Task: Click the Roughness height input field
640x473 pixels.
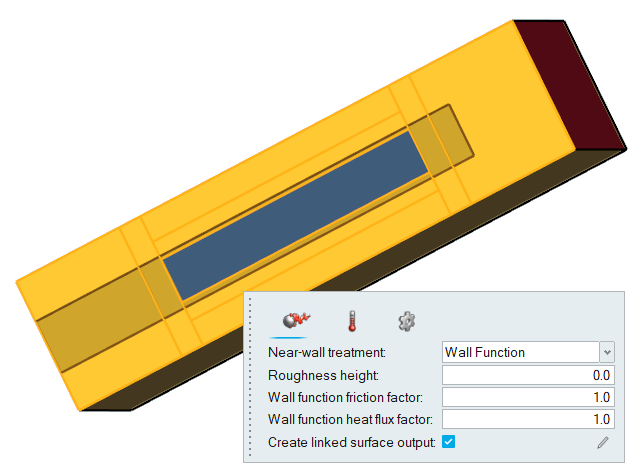Action: [528, 375]
